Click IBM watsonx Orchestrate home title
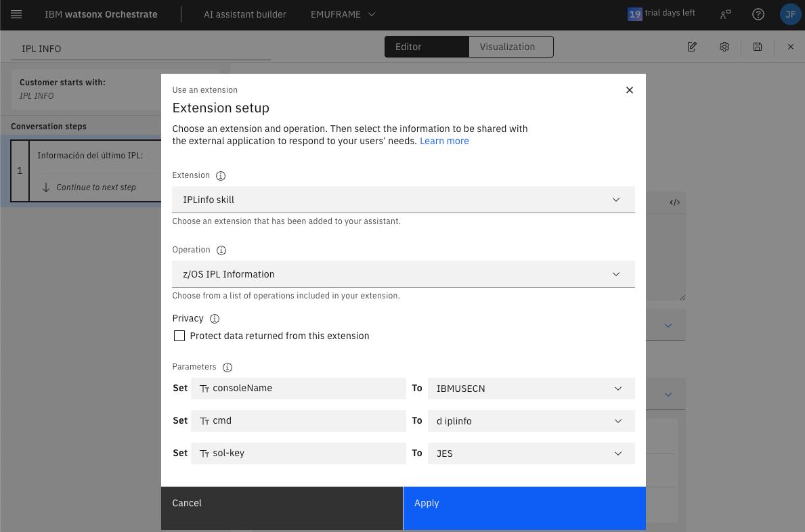Image resolution: width=805 pixels, height=532 pixels. pyautogui.click(x=101, y=14)
